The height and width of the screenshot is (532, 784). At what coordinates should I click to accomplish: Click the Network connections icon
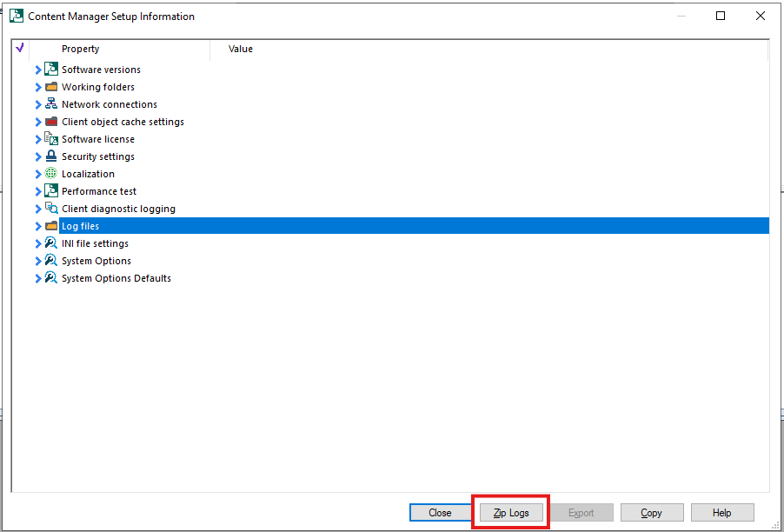pos(51,104)
